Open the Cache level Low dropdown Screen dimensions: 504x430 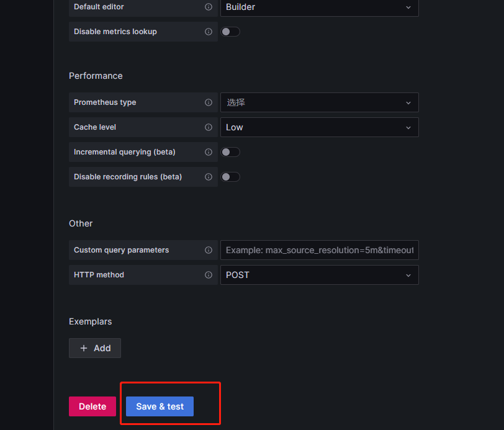[319, 127]
